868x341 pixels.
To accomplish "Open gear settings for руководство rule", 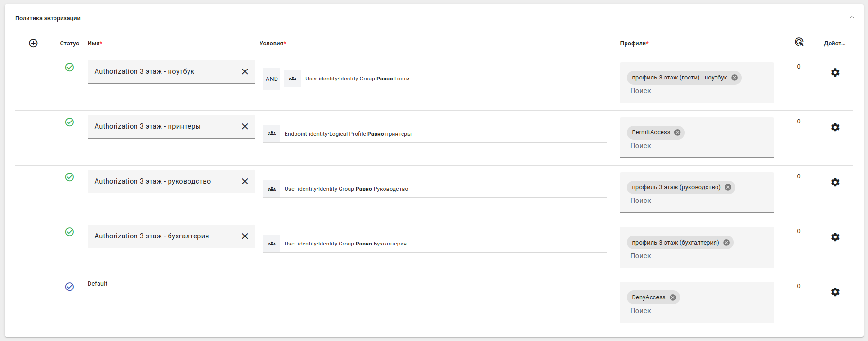I will (835, 182).
